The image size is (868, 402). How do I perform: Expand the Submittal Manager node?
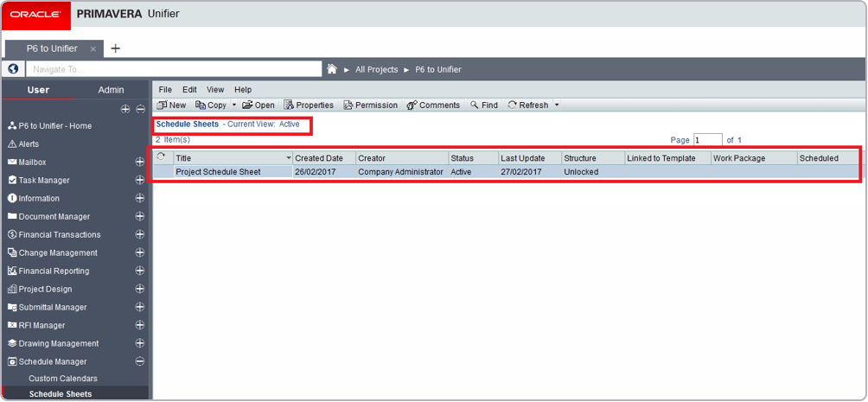(x=139, y=307)
